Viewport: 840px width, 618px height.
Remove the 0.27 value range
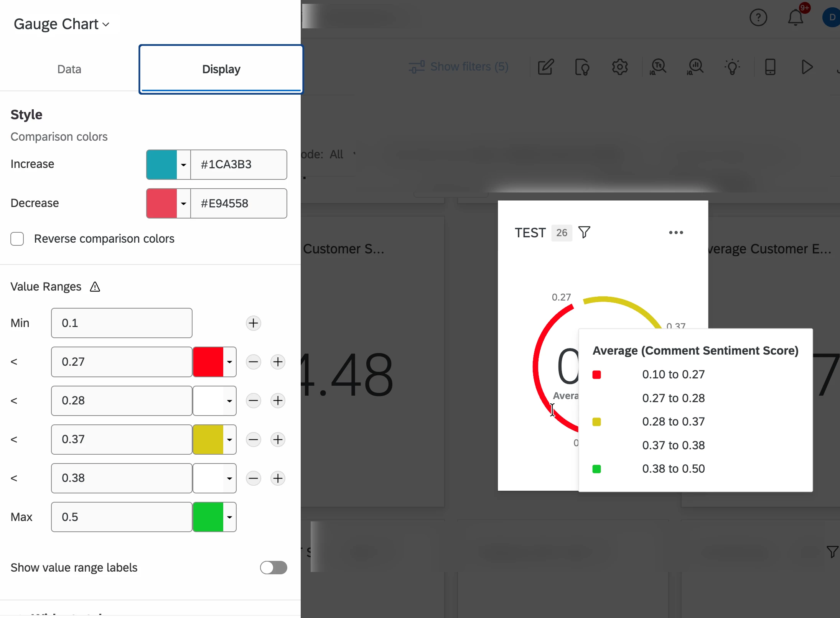254,362
